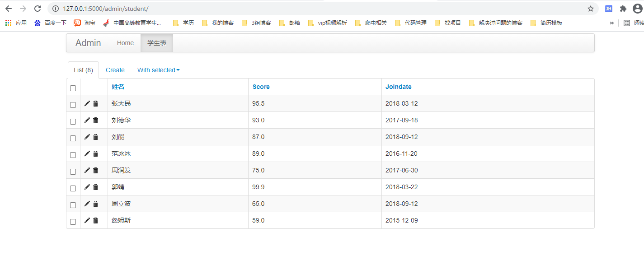This screenshot has height=274, width=644.
Task: Delete the 刘德华 row trash icon
Action: pos(95,120)
